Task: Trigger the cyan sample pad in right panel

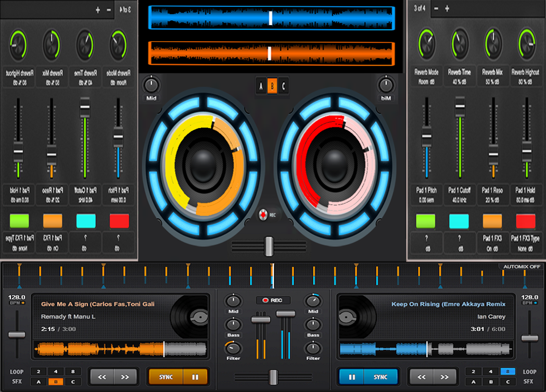Action: (x=459, y=221)
